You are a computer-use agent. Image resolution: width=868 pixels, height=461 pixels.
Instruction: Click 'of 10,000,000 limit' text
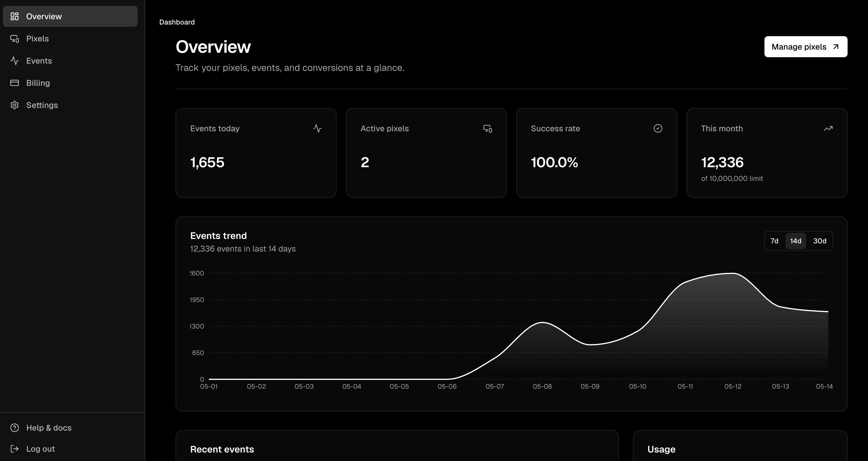732,178
